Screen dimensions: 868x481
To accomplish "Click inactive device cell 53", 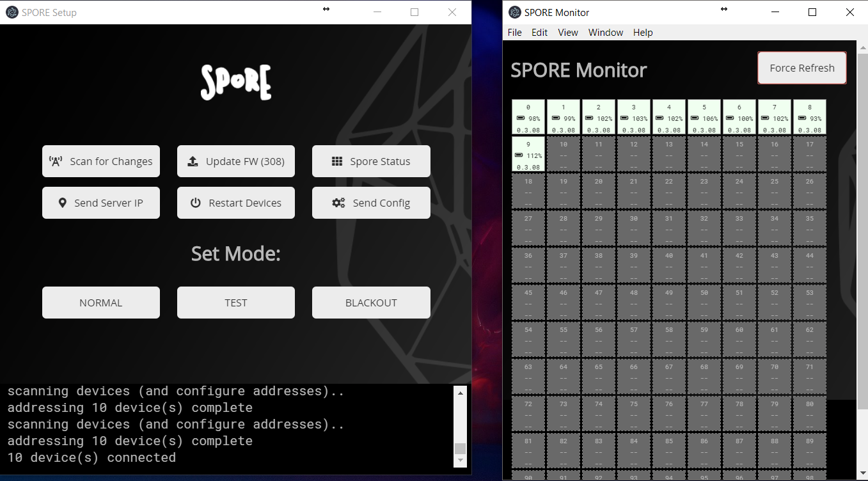I will pos(810,303).
